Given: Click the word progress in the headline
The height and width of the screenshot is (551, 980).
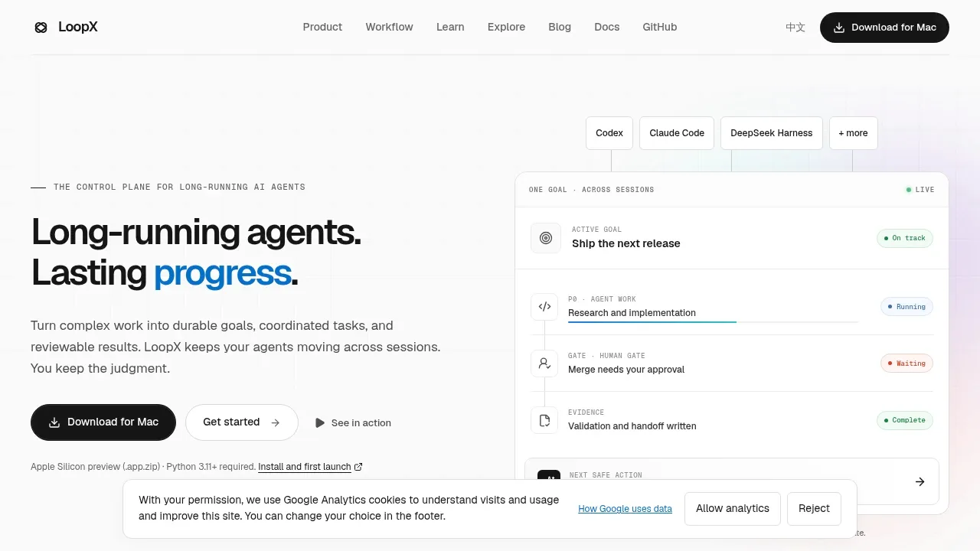Looking at the screenshot, I should click(x=223, y=273).
